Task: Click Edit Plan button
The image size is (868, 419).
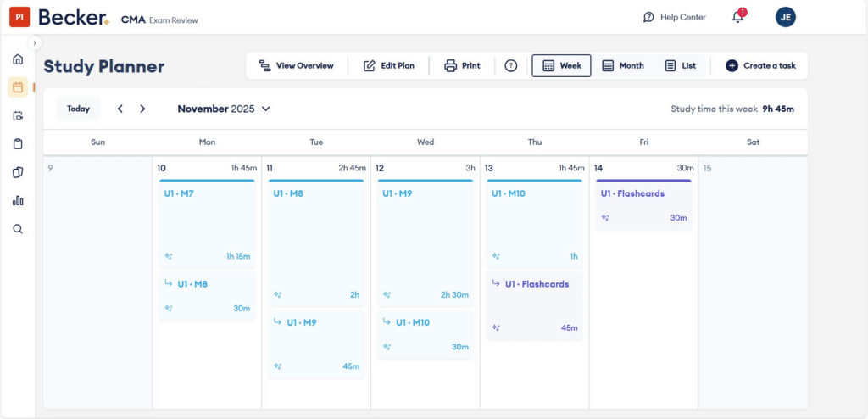Action: (x=388, y=65)
